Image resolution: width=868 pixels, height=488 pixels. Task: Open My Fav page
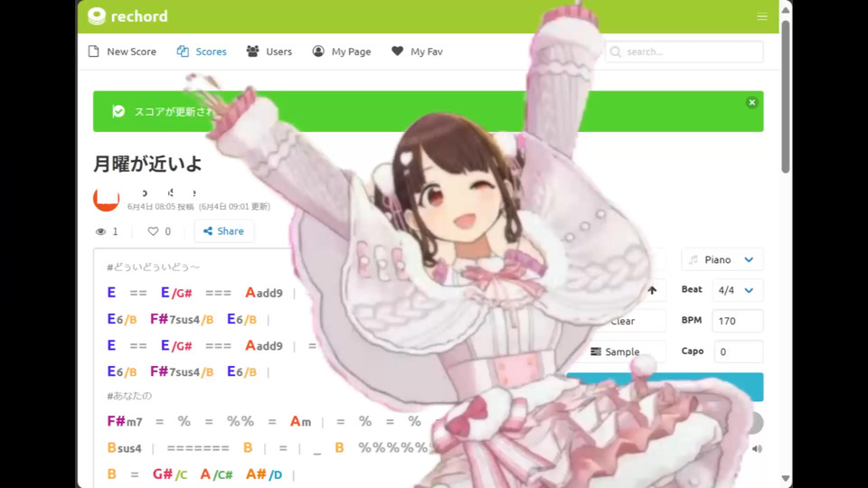(417, 52)
